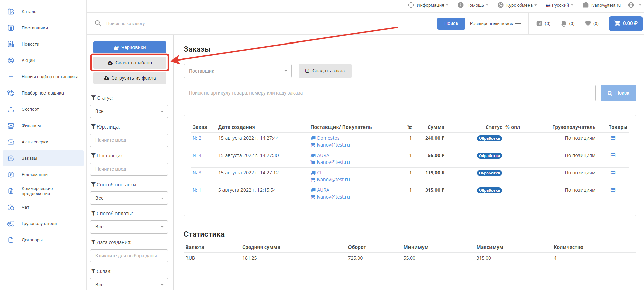View goods list icon for order № 2

click(613, 138)
